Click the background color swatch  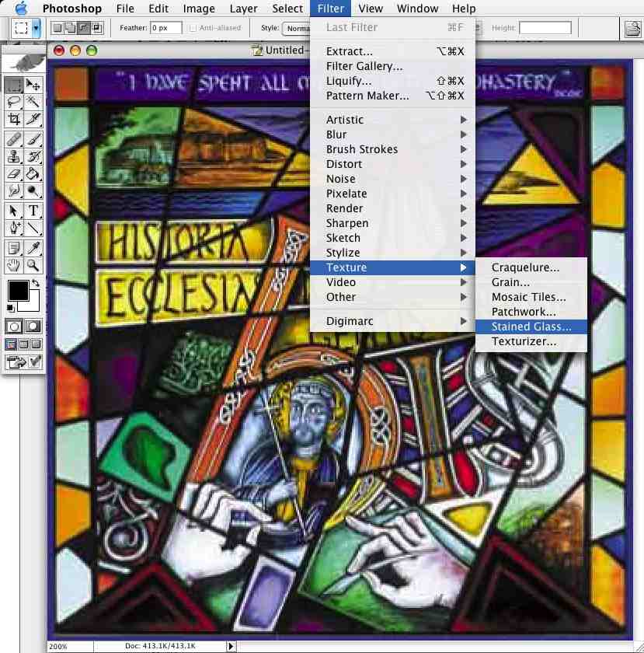pos(33,305)
